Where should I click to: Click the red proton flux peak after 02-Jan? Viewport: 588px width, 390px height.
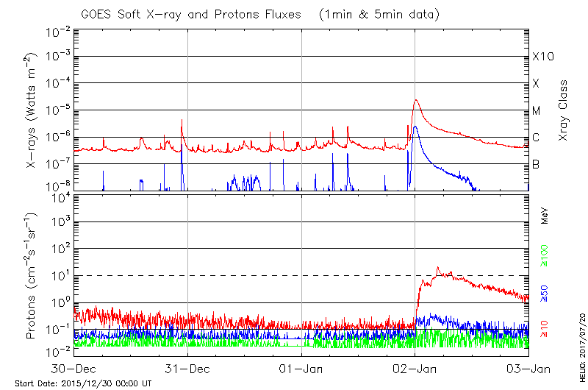tap(438, 268)
